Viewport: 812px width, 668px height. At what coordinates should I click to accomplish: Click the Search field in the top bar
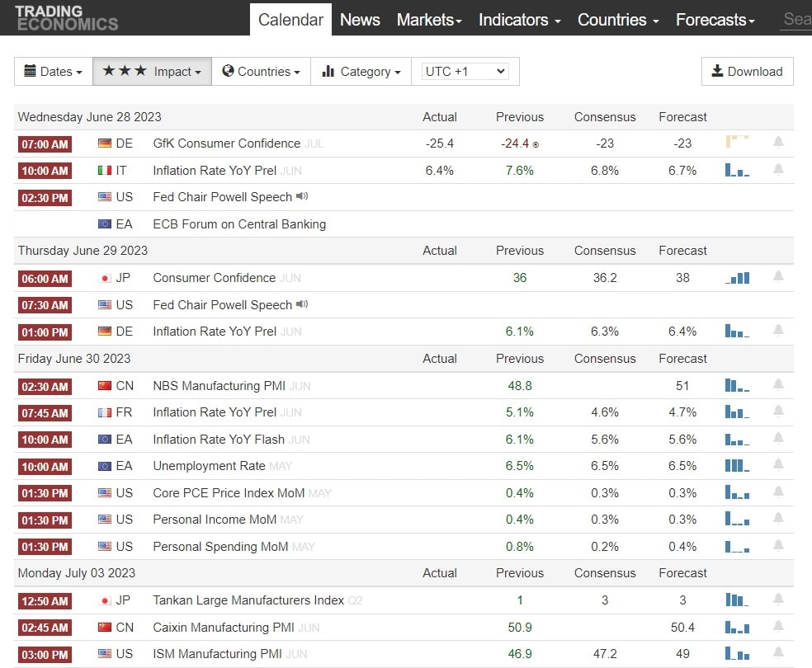pyautogui.click(x=796, y=19)
